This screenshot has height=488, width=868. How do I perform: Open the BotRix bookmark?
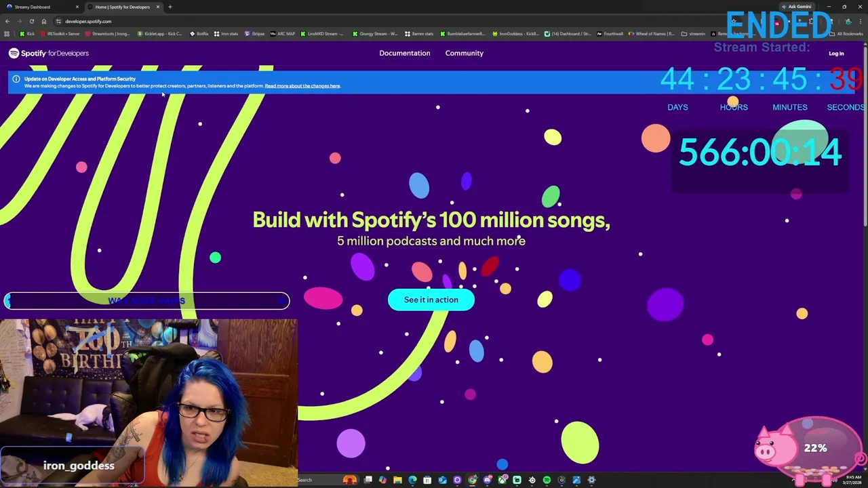[199, 33]
